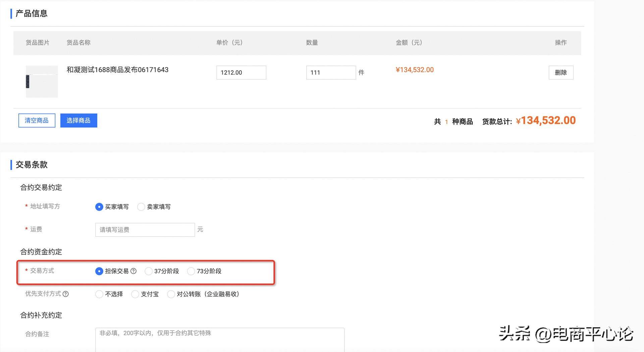644x352 pixels.
Task: Select 买家填写 address radio option
Action: click(99, 207)
